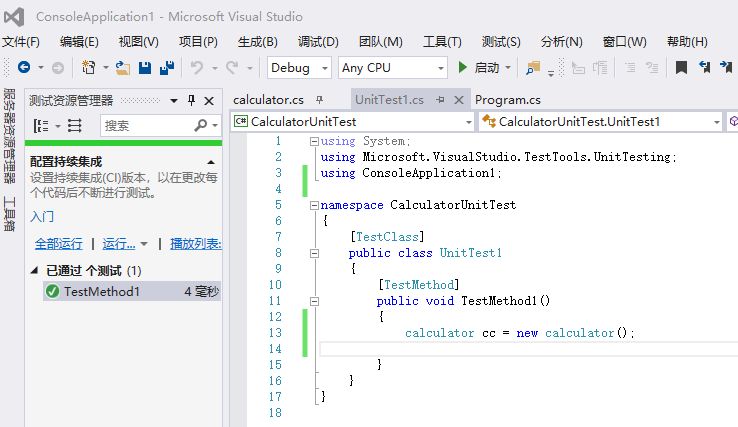The height and width of the screenshot is (427, 738).
Task: Click the Open File folder icon
Action: tap(122, 68)
